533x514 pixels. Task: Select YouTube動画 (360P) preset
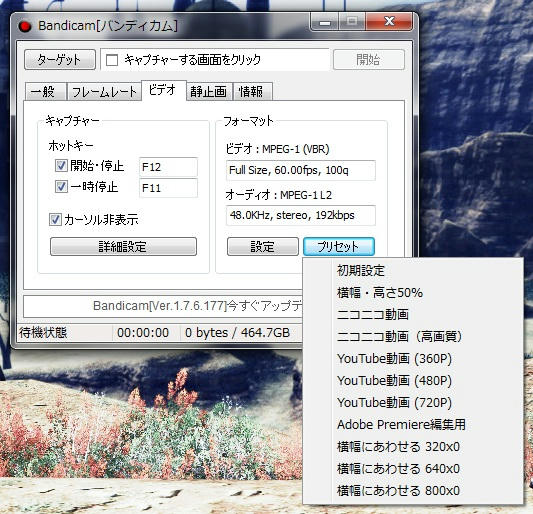pyautogui.click(x=412, y=359)
